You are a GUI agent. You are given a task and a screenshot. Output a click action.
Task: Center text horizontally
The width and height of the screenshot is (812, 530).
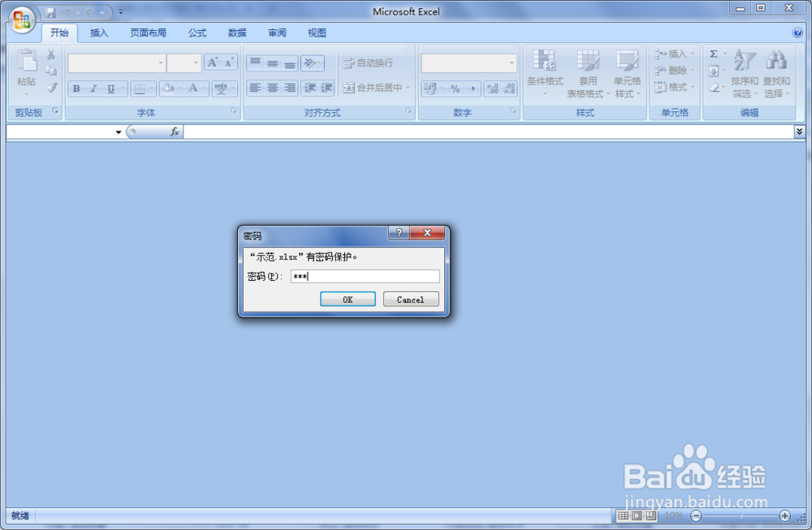(272, 88)
